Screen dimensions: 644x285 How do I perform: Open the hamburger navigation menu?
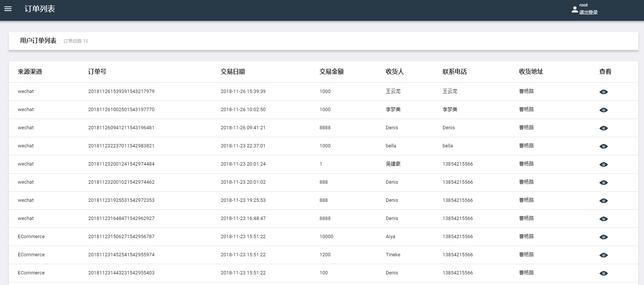coord(8,9)
